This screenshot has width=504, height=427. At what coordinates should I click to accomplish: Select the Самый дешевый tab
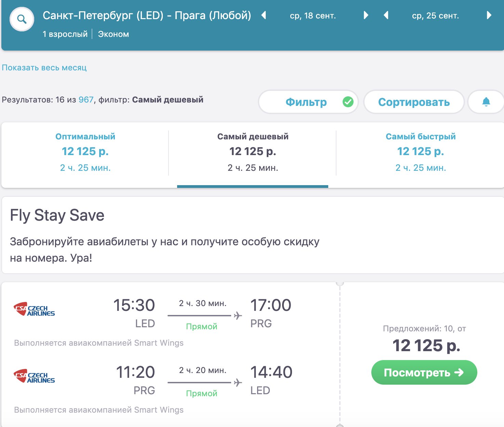pos(253,152)
